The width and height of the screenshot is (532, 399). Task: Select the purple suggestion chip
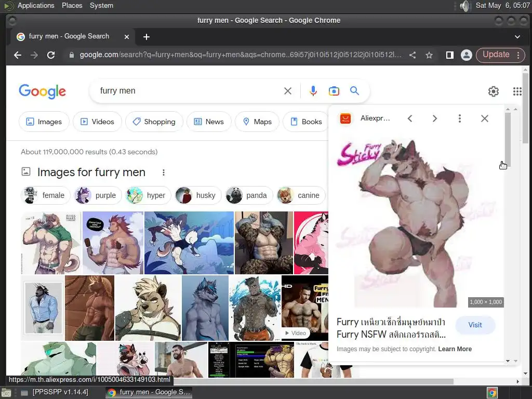click(x=98, y=195)
